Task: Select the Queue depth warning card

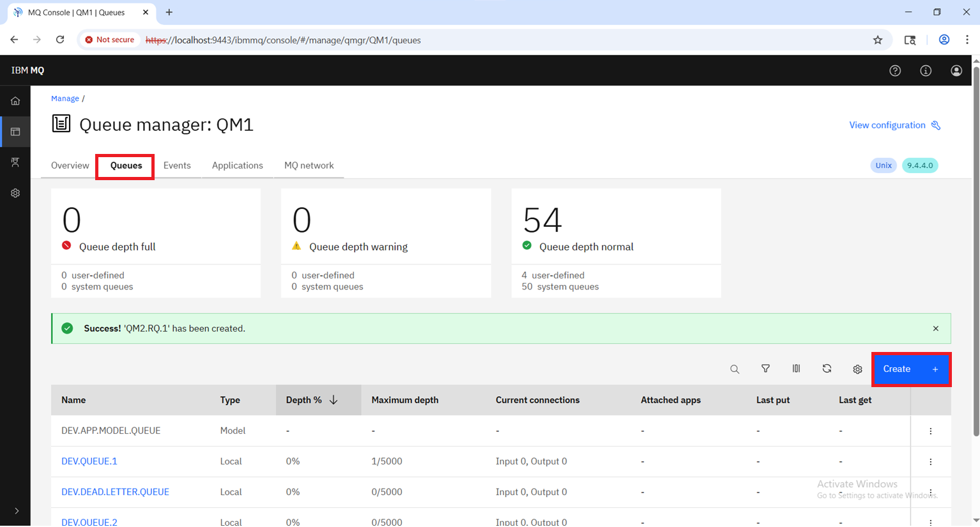Action: click(386, 243)
